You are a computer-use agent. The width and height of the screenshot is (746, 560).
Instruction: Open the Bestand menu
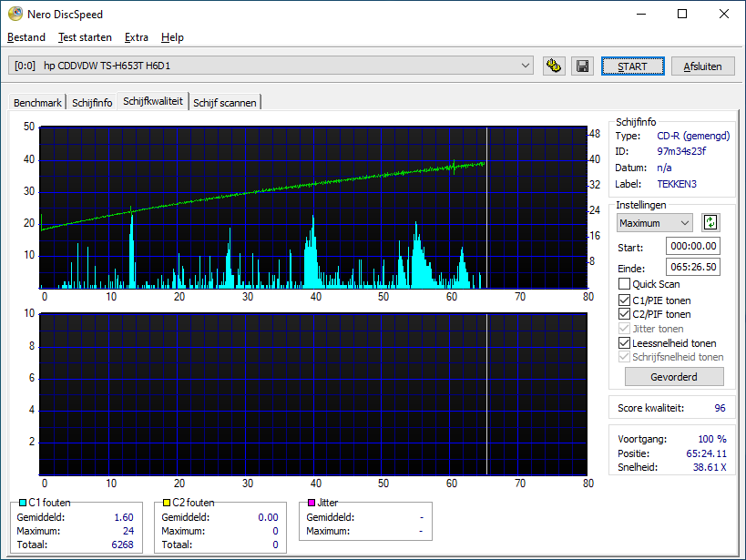click(x=26, y=37)
